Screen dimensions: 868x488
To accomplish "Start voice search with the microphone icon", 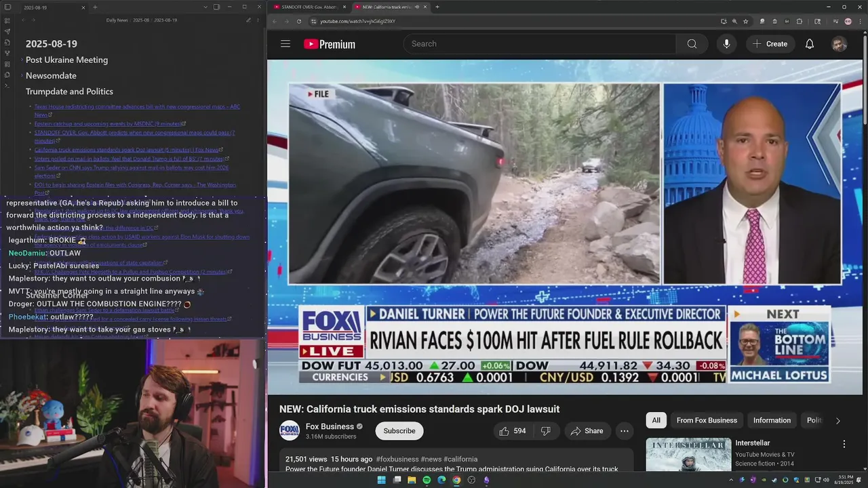I will (726, 44).
